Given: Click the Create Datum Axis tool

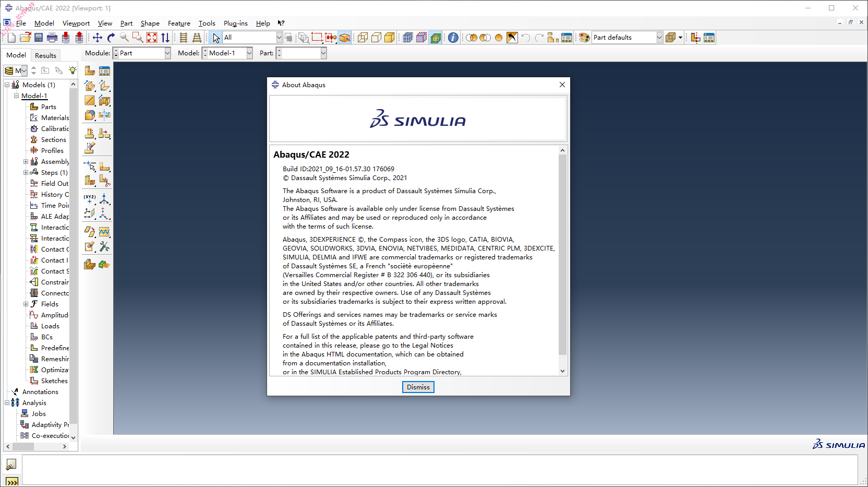Looking at the screenshot, I should [x=104, y=199].
